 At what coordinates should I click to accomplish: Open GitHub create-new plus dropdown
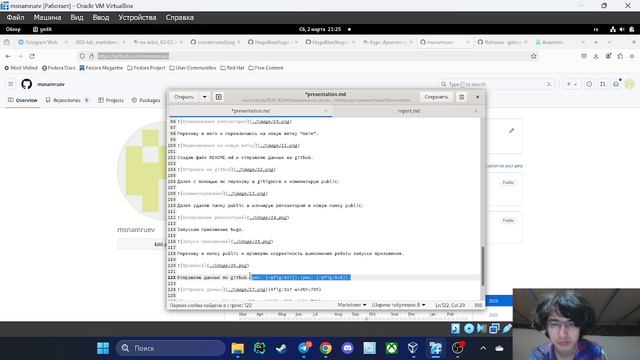[571, 84]
